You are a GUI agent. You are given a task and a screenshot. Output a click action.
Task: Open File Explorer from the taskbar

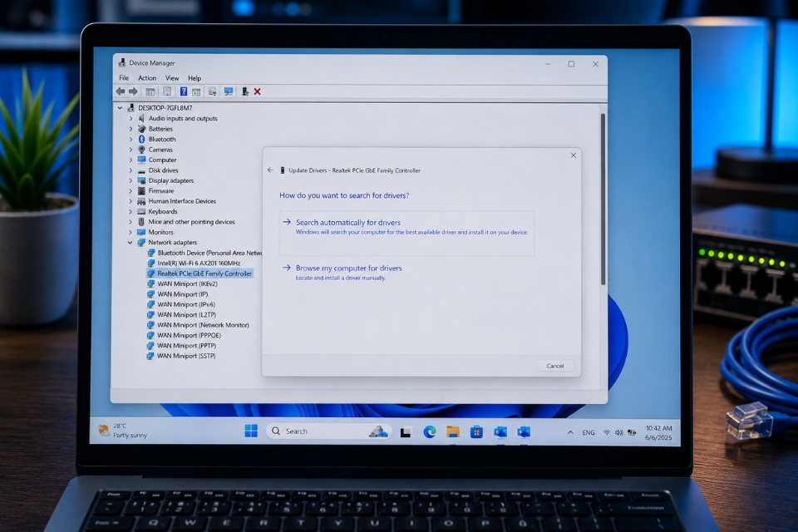click(453, 431)
